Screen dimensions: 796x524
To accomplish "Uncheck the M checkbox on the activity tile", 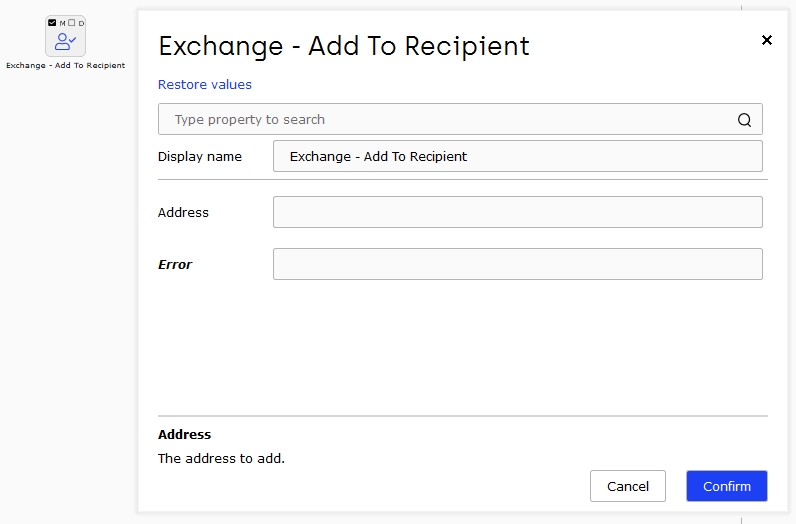I will tap(52, 22).
